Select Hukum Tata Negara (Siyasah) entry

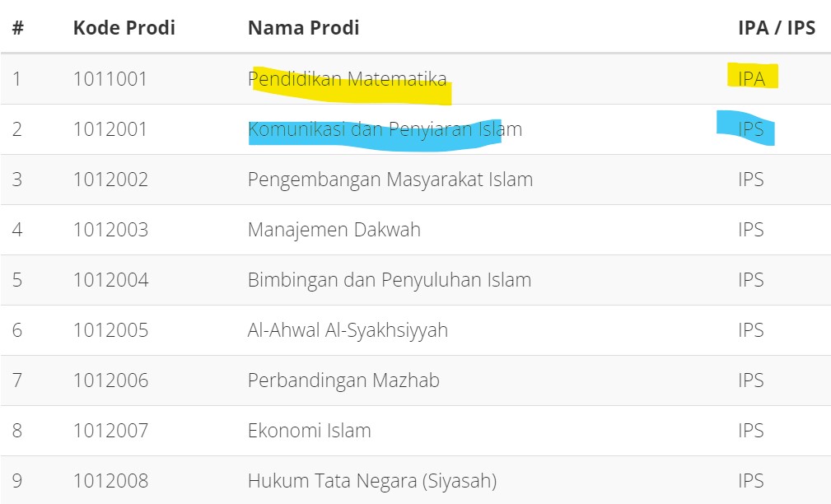click(372, 481)
